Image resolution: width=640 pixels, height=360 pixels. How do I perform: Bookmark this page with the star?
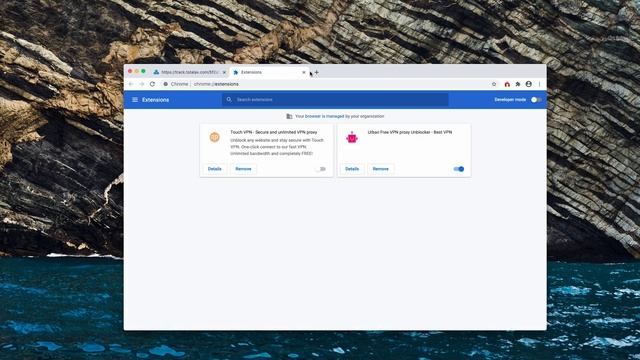click(494, 84)
